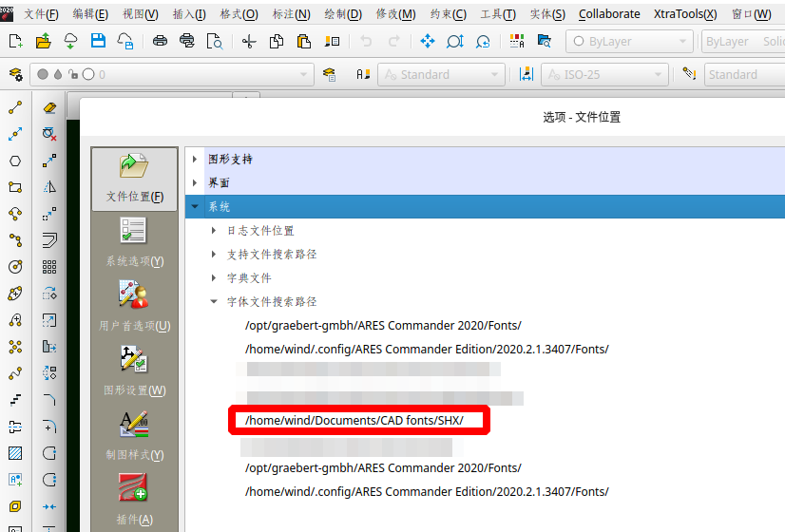The width and height of the screenshot is (785, 532).
Task: Open the Collaborate menu
Action: 609,14
